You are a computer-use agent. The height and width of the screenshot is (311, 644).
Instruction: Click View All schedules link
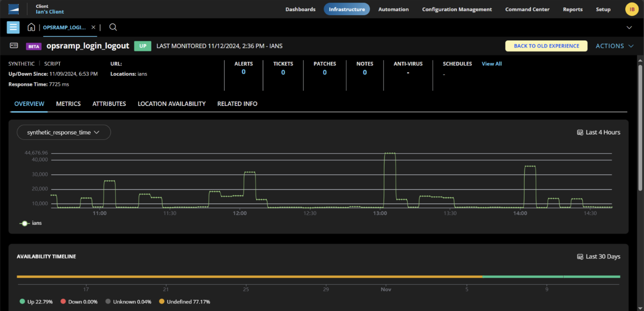coord(492,64)
